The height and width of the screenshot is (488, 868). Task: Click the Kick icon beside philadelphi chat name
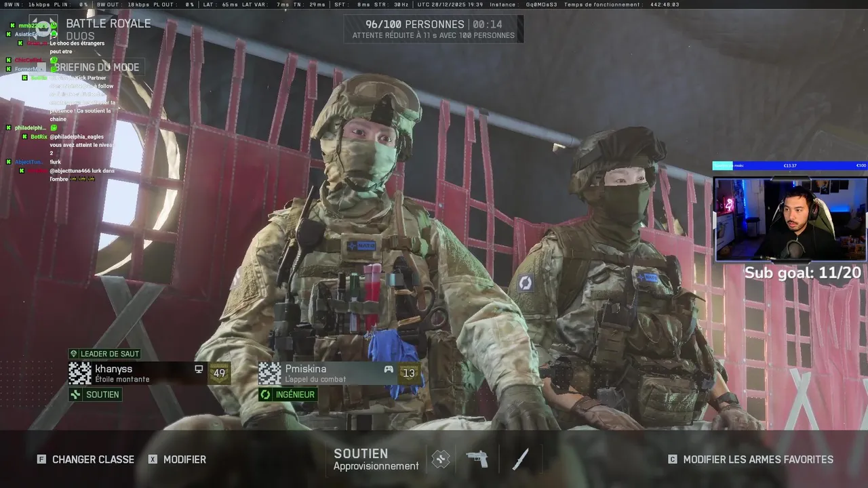(9, 127)
